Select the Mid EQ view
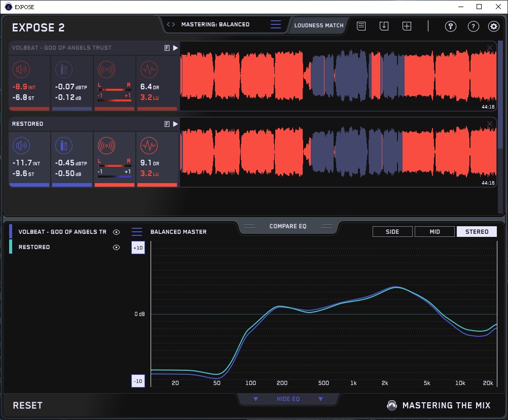 coord(434,232)
